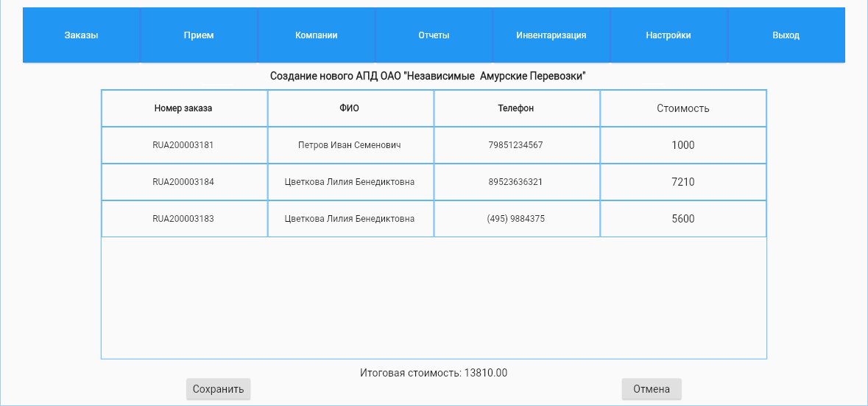The height and width of the screenshot is (406, 868).
Task: Click the cost value 7210
Action: (683, 182)
